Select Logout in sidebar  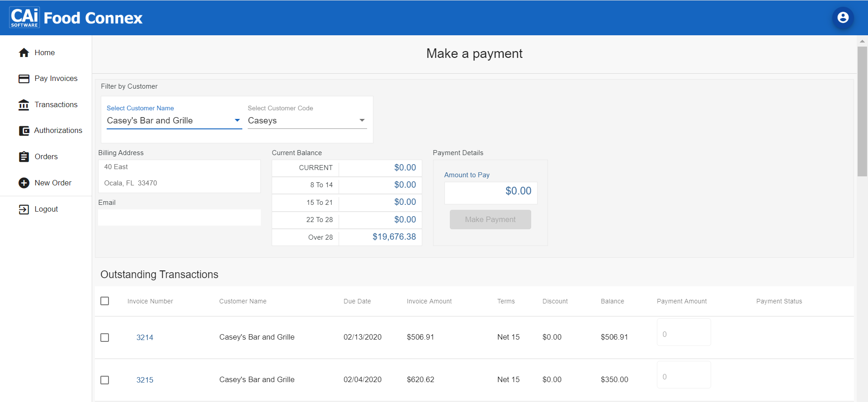pyautogui.click(x=45, y=209)
